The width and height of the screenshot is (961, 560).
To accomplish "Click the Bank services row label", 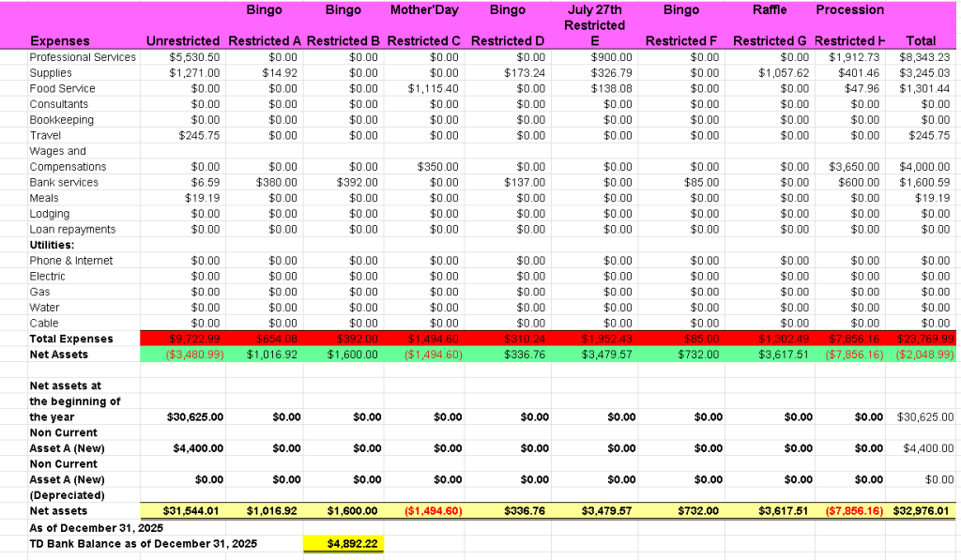I will (64, 182).
